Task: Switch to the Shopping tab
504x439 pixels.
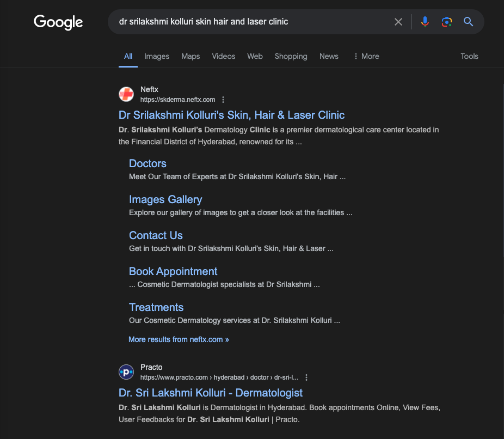Action: (x=291, y=56)
